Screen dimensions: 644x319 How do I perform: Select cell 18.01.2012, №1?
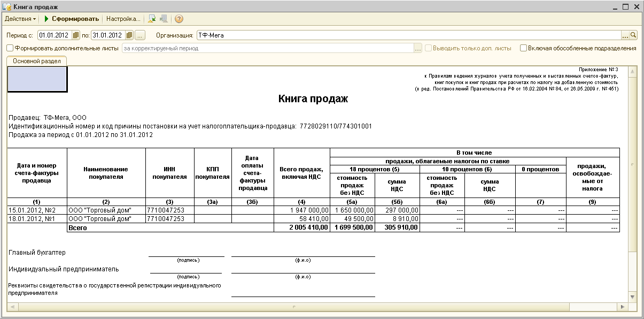[37, 219]
